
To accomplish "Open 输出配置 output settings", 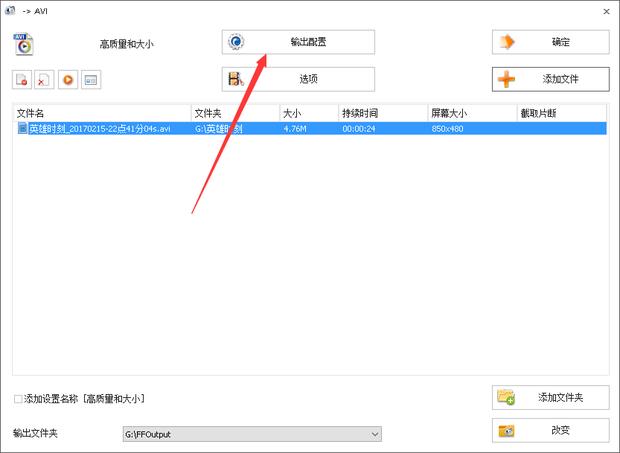I will (x=298, y=42).
